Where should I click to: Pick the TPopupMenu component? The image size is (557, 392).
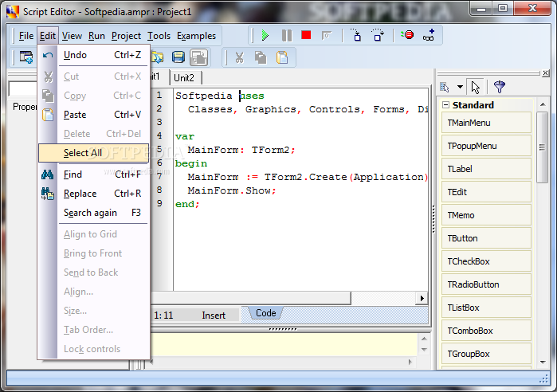[486, 146]
